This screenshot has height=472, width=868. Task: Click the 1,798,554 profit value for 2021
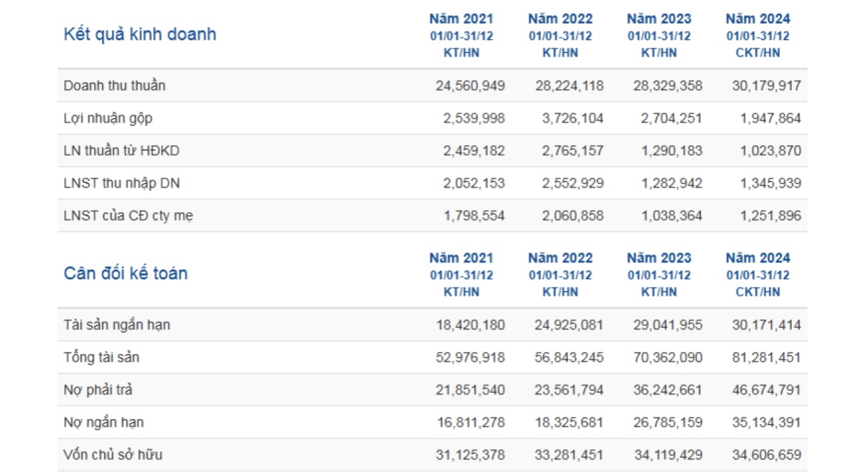[x=474, y=216]
